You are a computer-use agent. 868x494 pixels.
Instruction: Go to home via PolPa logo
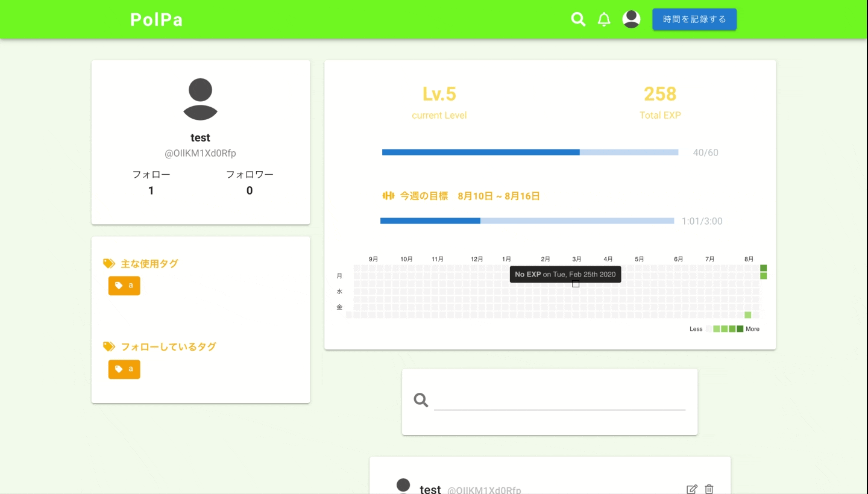[x=156, y=19]
